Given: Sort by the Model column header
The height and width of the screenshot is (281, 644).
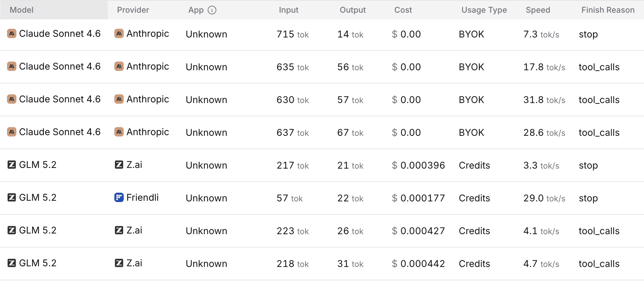Looking at the screenshot, I should point(22,10).
